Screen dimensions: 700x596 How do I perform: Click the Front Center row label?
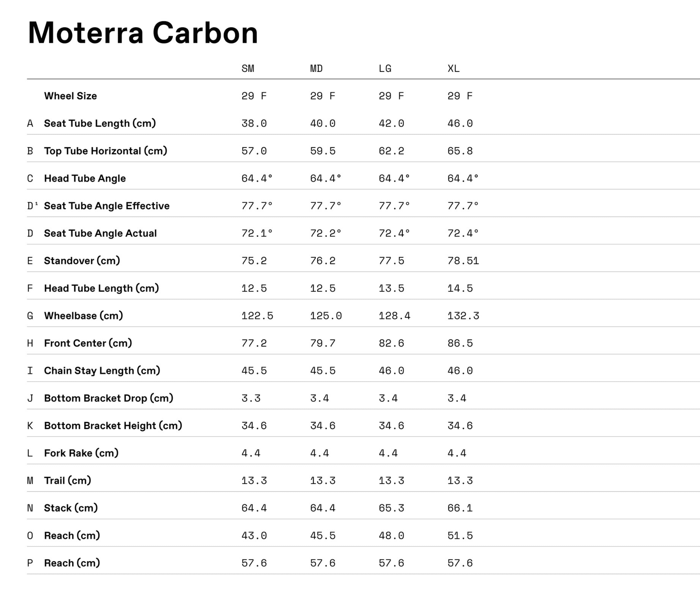[88, 343]
